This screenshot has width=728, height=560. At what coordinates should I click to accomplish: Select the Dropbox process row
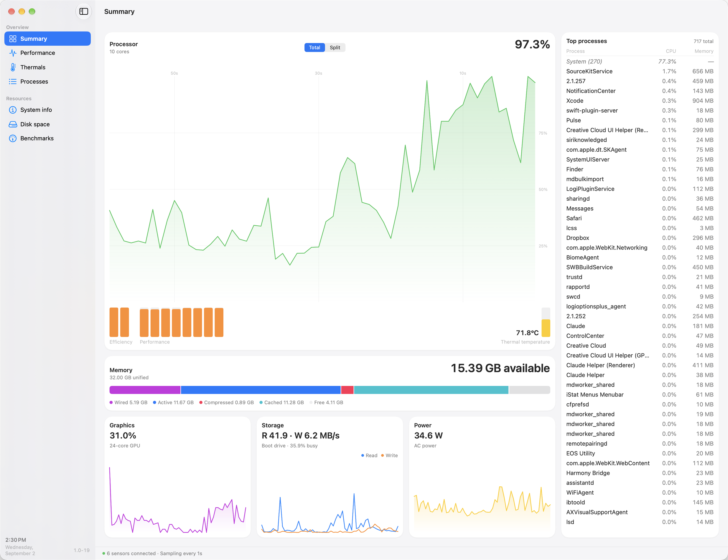click(x=640, y=238)
